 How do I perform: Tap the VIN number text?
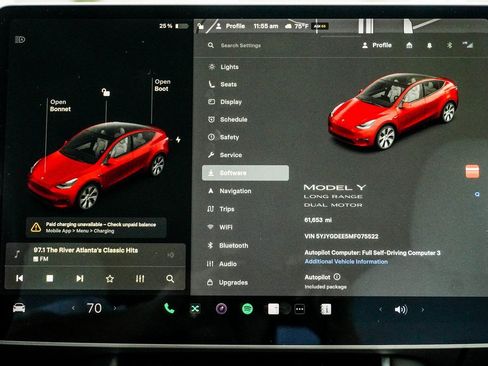click(341, 236)
